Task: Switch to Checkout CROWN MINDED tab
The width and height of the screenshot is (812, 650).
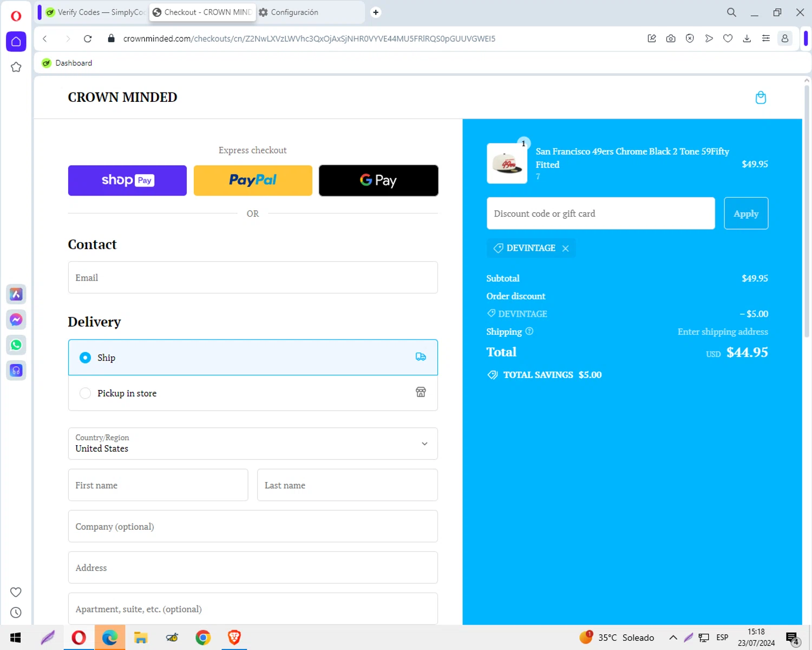Action: point(202,12)
